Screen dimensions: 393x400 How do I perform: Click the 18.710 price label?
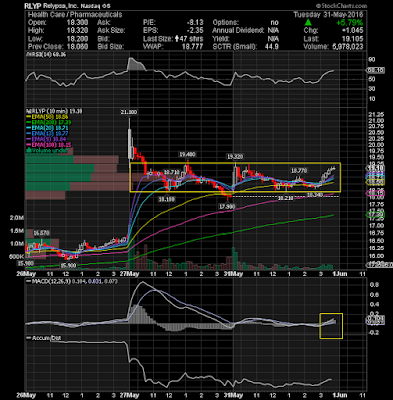pos(171,172)
